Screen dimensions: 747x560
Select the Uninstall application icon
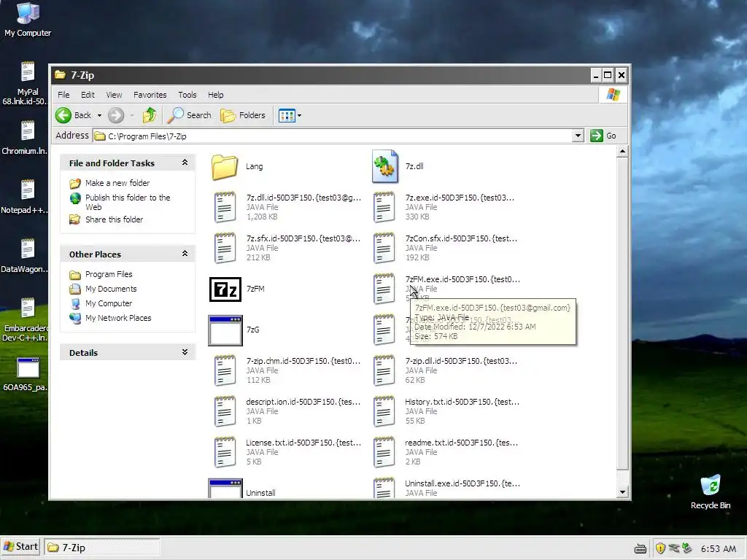(225, 488)
